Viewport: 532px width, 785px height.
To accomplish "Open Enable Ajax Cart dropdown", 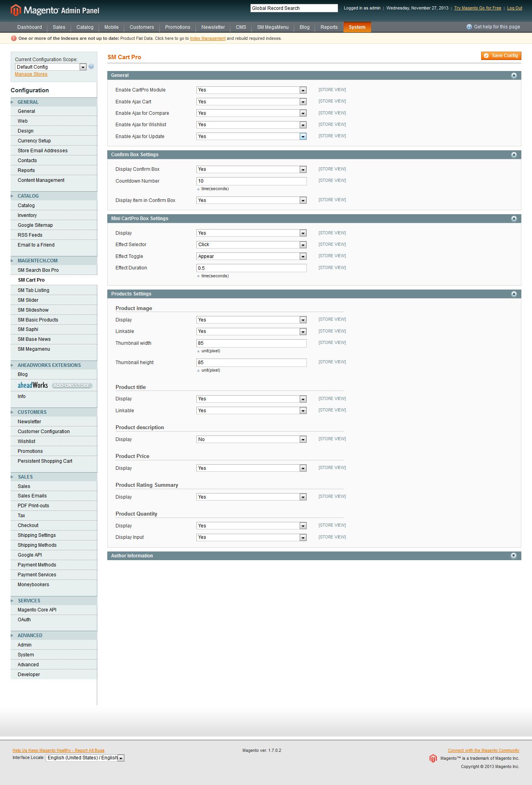I will tap(251, 102).
